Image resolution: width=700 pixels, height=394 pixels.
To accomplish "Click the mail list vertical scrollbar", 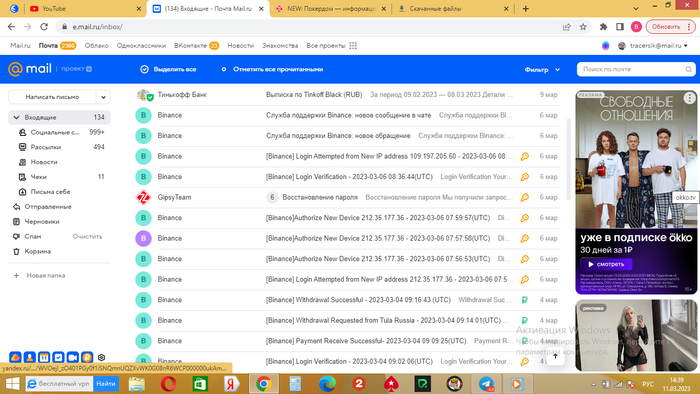I will pos(568,158).
